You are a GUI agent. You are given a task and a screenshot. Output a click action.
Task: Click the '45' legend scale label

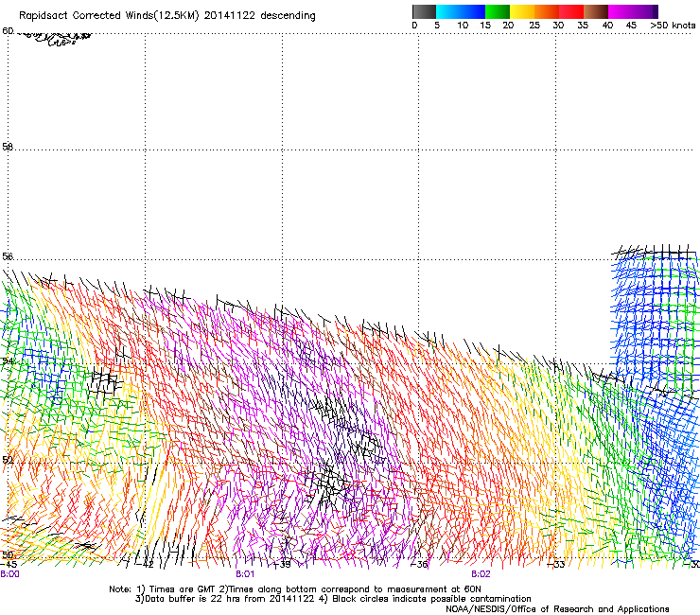[631, 25]
